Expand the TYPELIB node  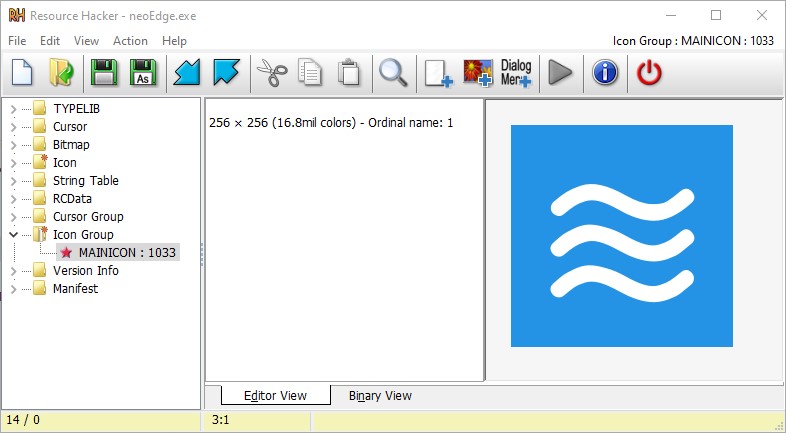14,109
